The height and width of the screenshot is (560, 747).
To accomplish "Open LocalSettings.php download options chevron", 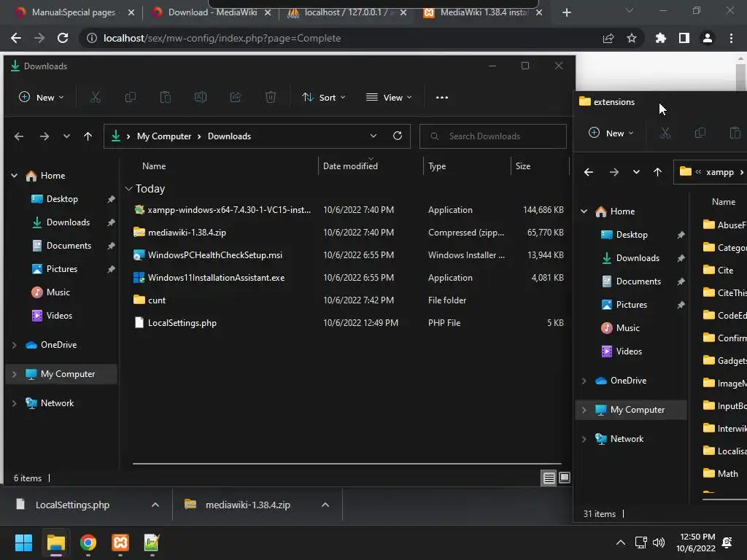I will [x=155, y=505].
